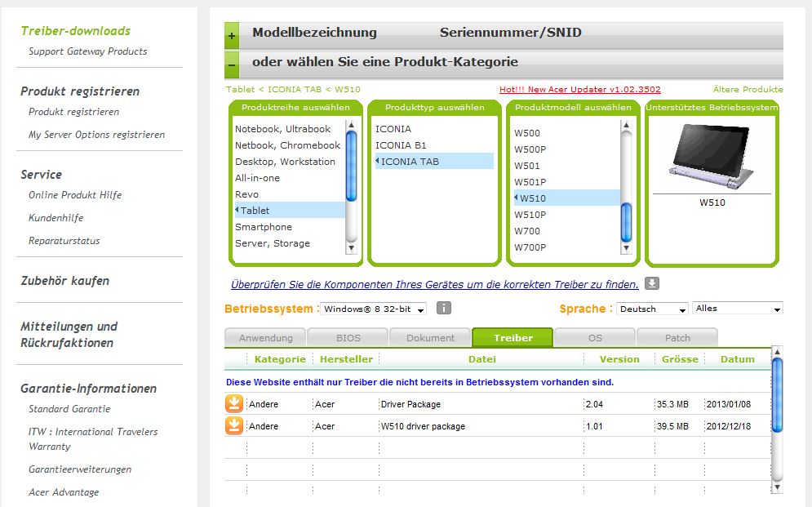The height and width of the screenshot is (507, 812).
Task: Open the Patch tab
Action: coord(677,338)
